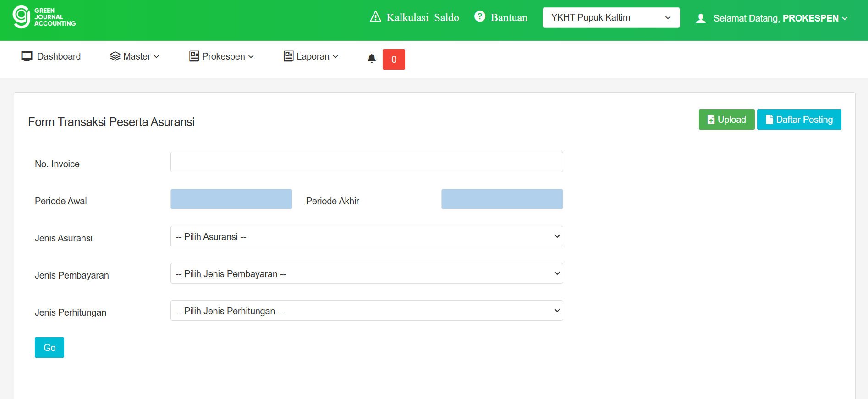Submit the form with Go button

click(x=49, y=348)
